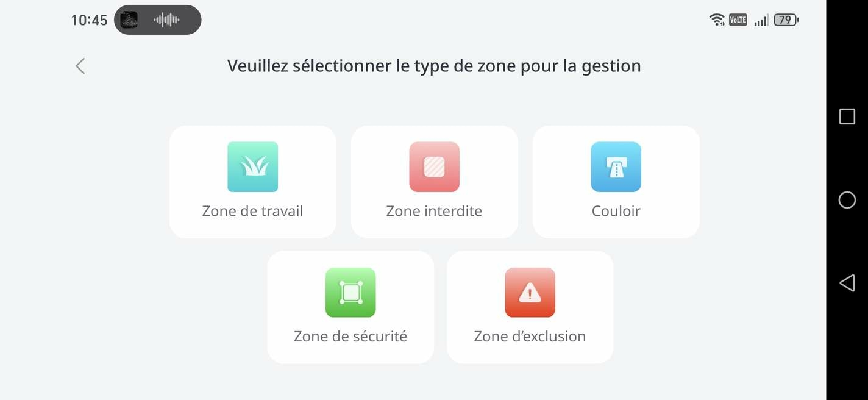This screenshot has height=400, width=868.
Task: Tap the Android home circle button
Action: click(x=847, y=200)
